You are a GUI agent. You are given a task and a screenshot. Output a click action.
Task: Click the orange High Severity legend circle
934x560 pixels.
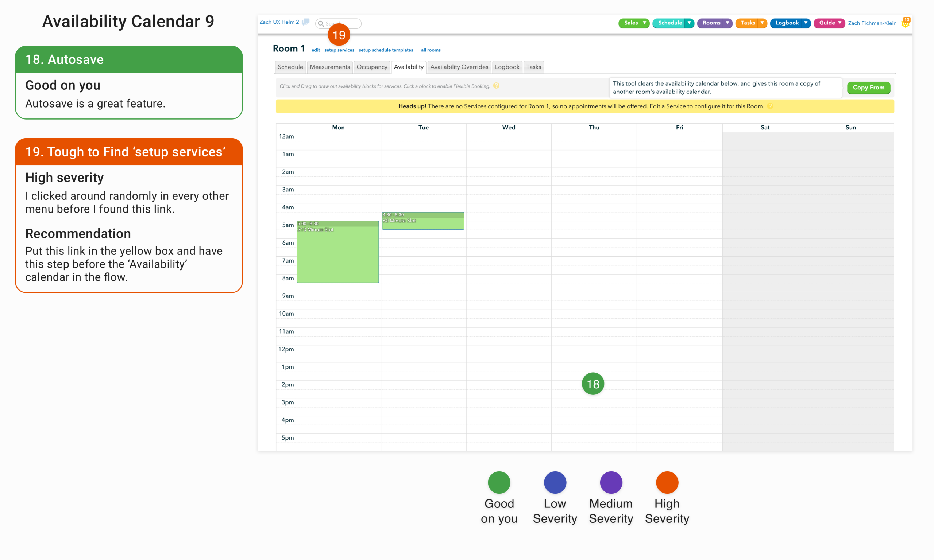[667, 482]
